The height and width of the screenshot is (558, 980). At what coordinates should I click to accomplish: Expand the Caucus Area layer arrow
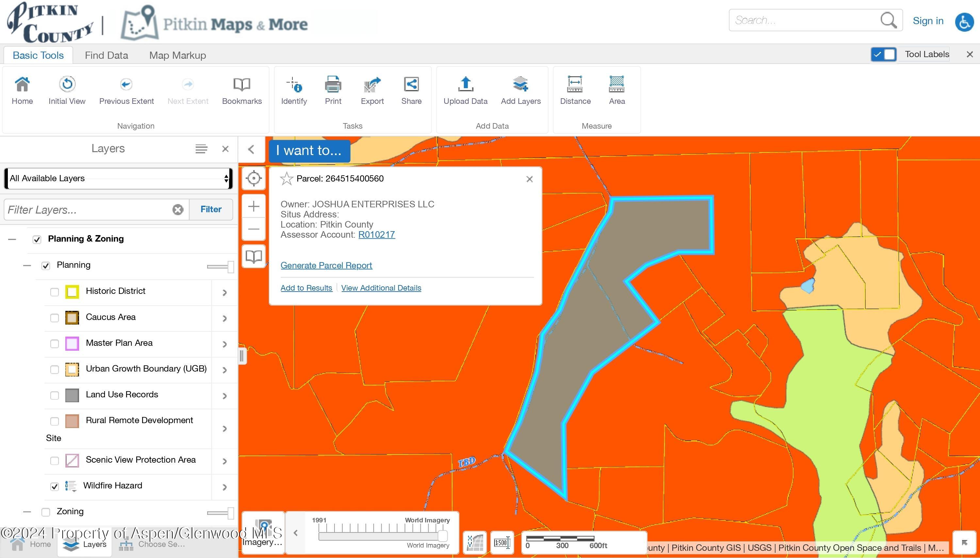[225, 318]
